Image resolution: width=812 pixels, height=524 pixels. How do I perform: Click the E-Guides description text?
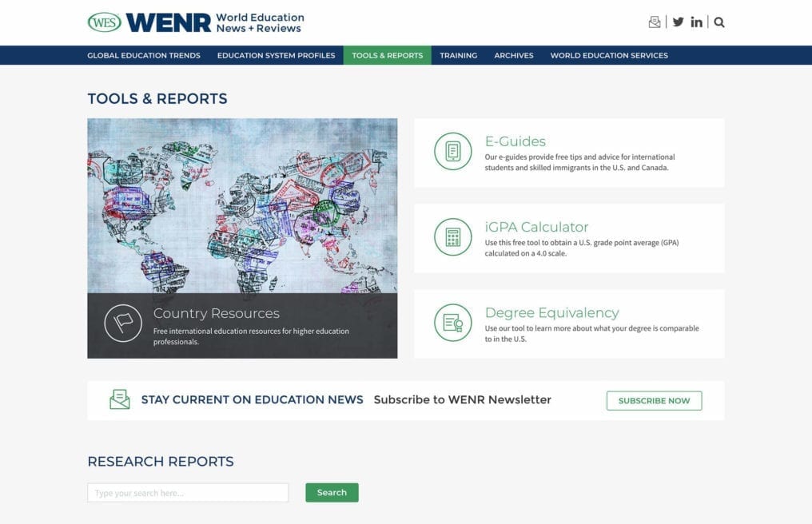pos(580,162)
